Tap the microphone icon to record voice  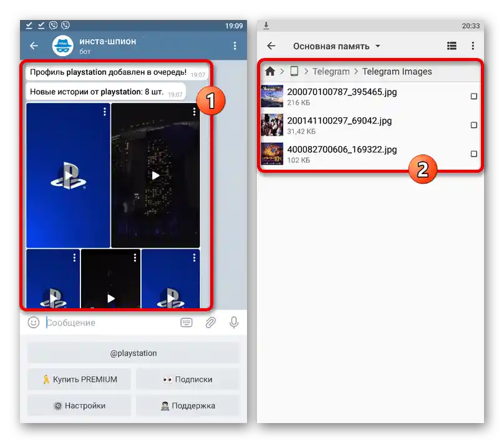click(233, 323)
